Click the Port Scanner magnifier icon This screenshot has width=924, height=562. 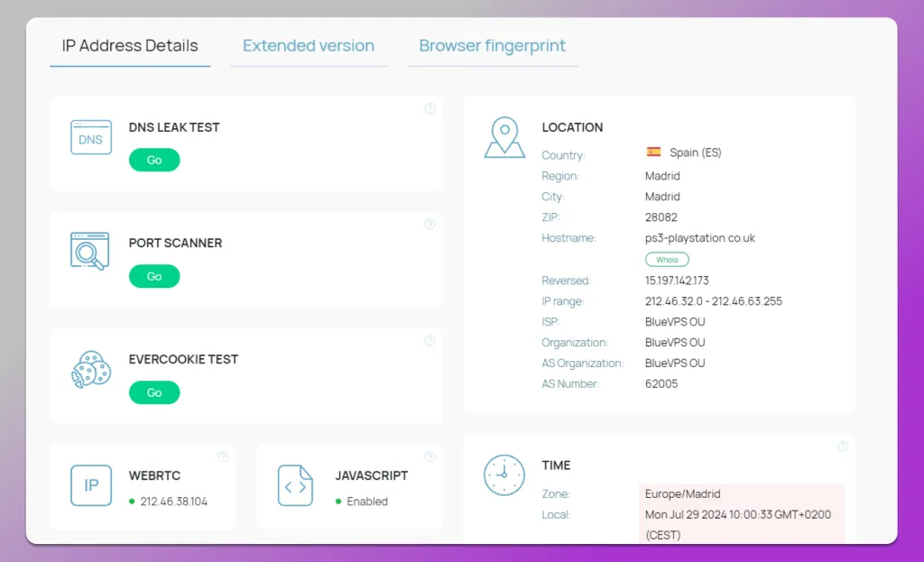coord(90,252)
